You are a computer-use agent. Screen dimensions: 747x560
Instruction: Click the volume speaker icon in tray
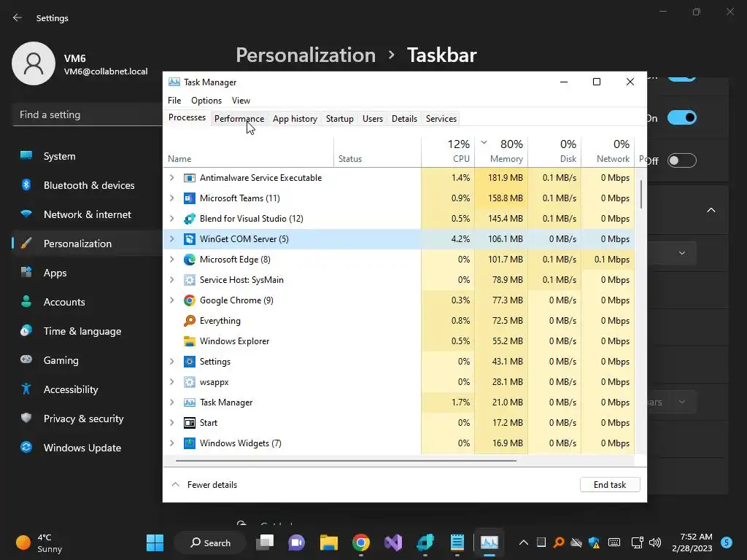(x=655, y=542)
